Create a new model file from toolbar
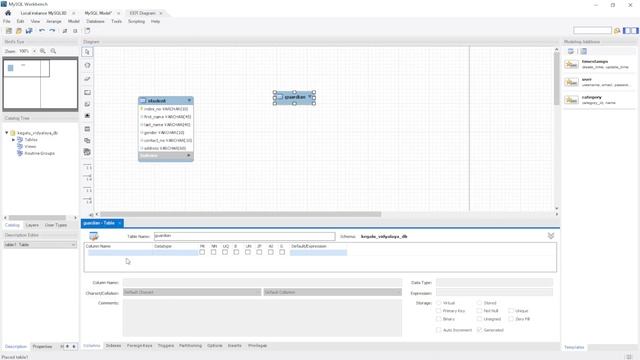Screen dimensions: 640x360 click(x=9, y=31)
